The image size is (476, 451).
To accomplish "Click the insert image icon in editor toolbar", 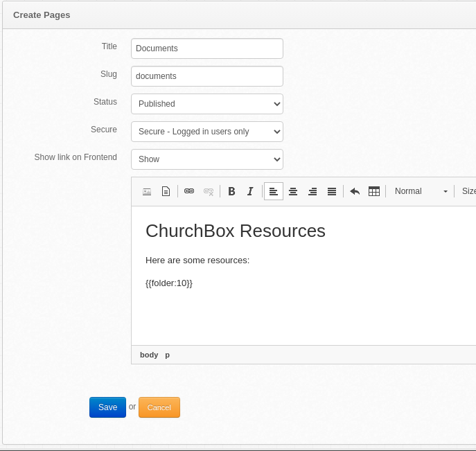I will point(147,191).
